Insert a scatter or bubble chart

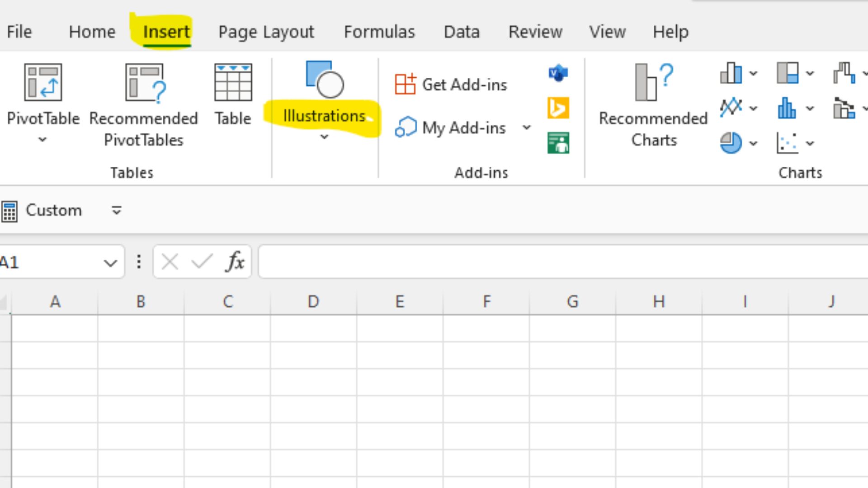[x=787, y=143]
